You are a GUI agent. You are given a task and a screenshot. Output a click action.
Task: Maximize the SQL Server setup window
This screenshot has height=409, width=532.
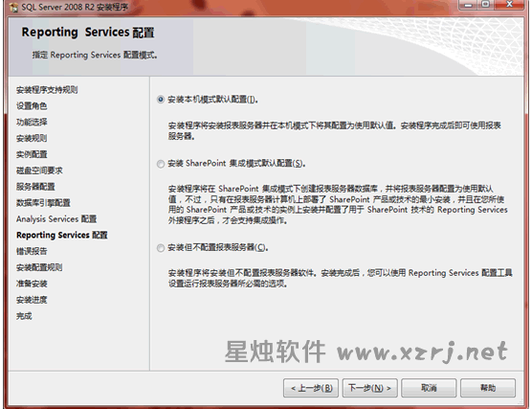486,5
